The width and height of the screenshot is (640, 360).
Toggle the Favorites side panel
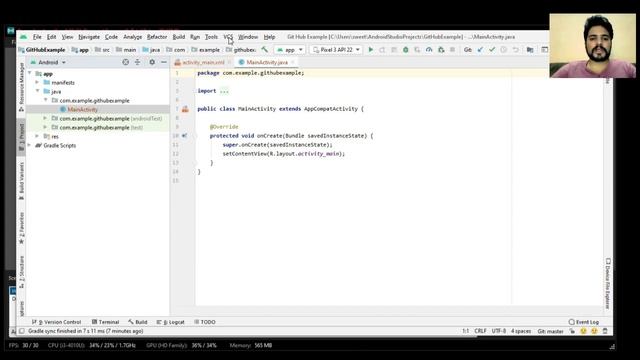pyautogui.click(x=21, y=228)
